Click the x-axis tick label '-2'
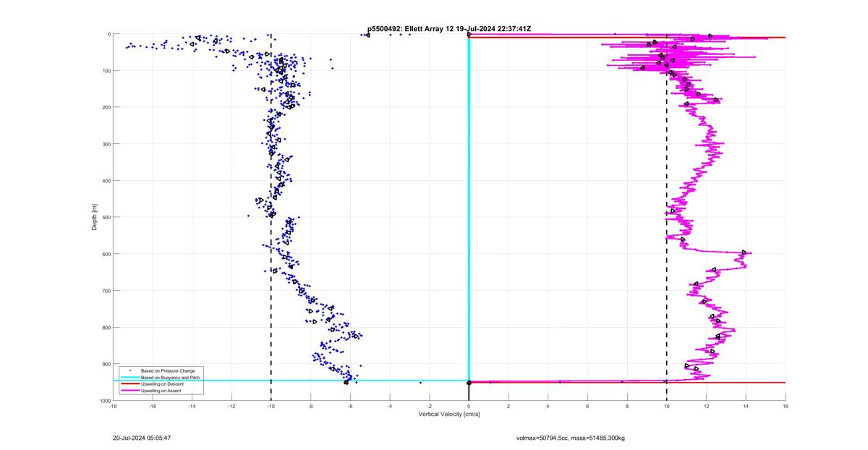This screenshot has height=450, width=868. pos(430,407)
